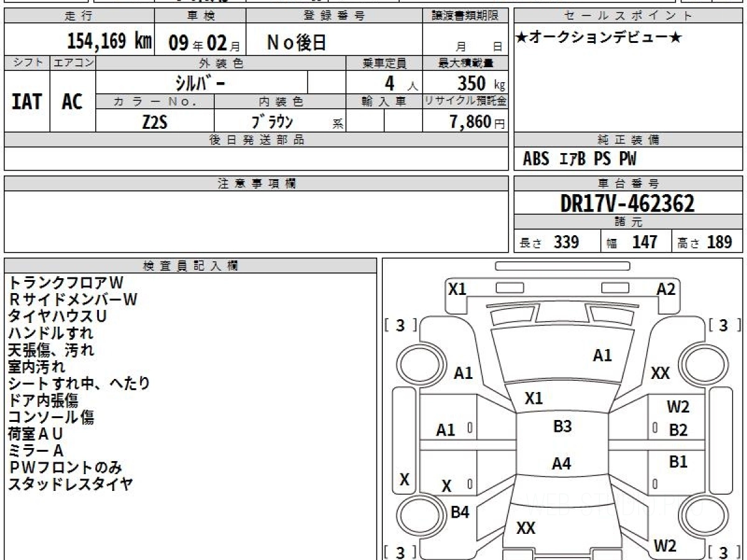Image resolution: width=747 pixels, height=560 pixels.
Task: Click the 最大積載量 header
Action: [466, 63]
